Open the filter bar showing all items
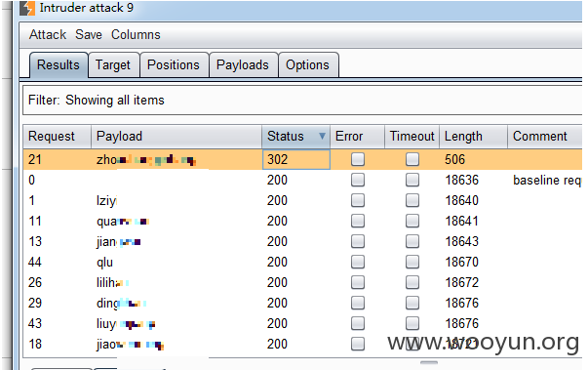 click(x=302, y=101)
